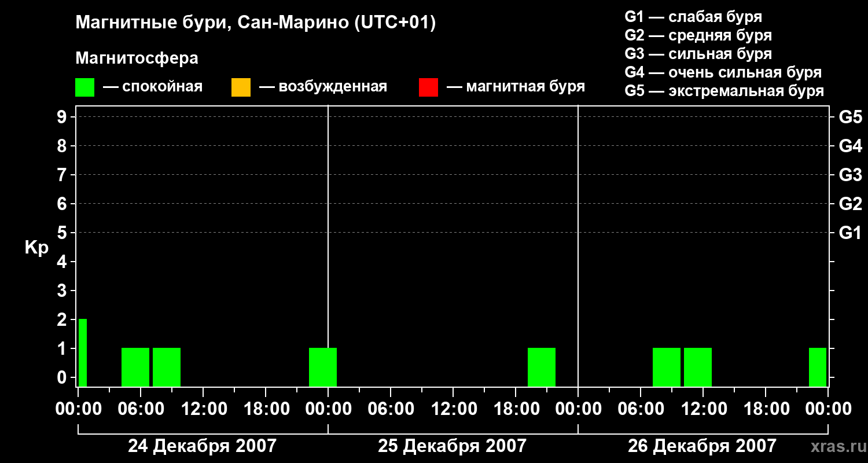Click the '25 Декабря 2007' date label

(452, 446)
